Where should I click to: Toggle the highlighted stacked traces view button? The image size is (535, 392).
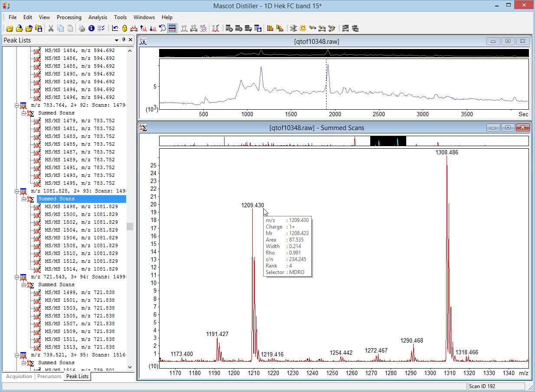(x=172, y=29)
